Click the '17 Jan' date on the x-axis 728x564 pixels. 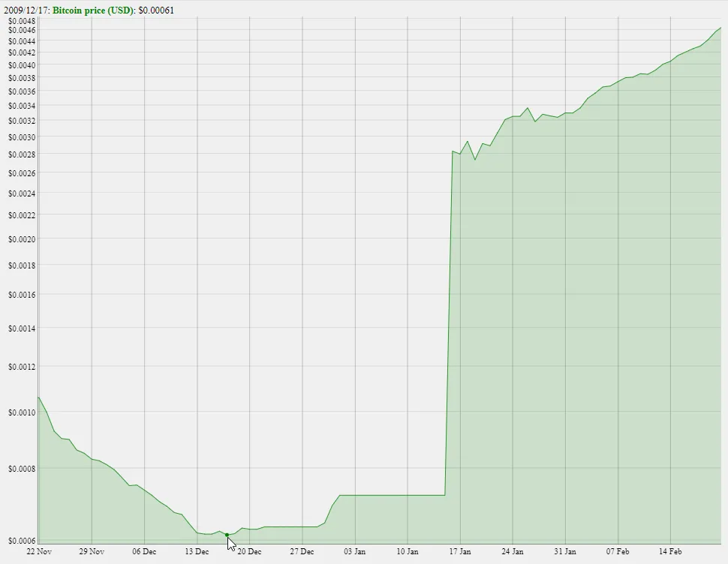pyautogui.click(x=460, y=551)
